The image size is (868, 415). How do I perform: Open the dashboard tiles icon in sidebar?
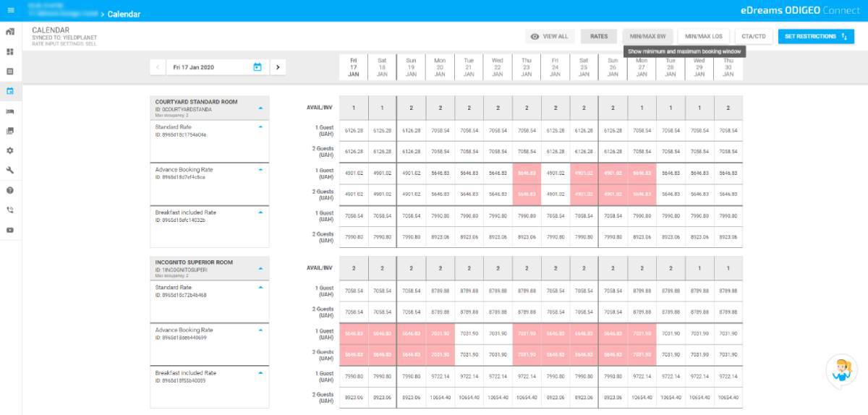tap(10, 52)
